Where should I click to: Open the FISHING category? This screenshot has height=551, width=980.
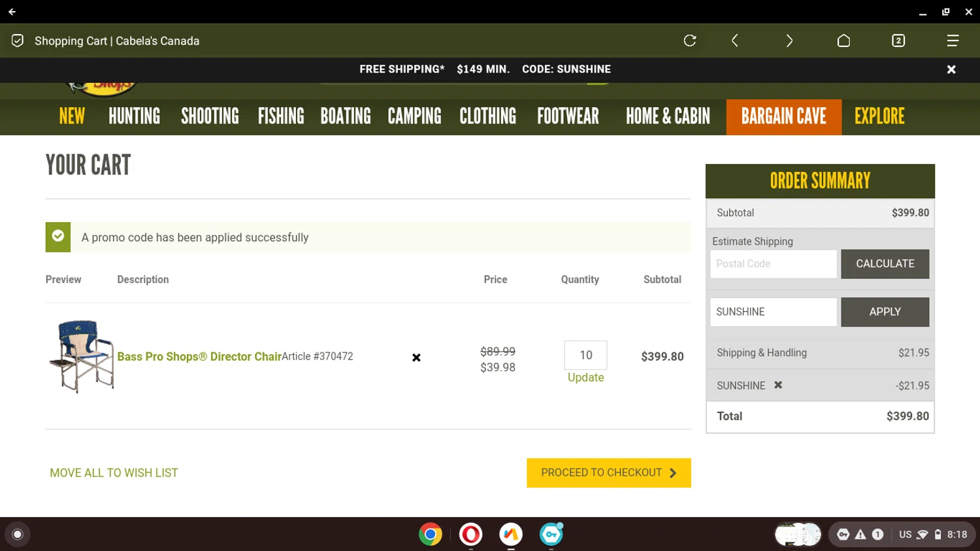pyautogui.click(x=281, y=116)
